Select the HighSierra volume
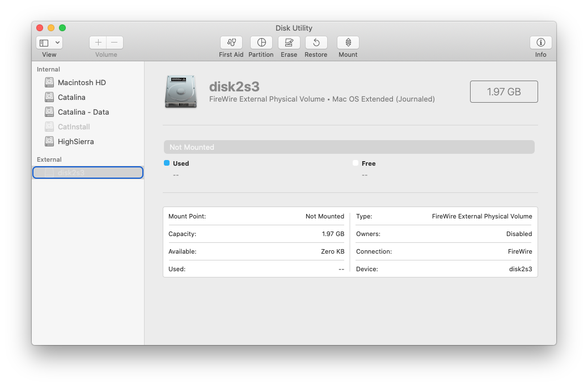Viewport: 588px width, 387px height. pyautogui.click(x=88, y=141)
